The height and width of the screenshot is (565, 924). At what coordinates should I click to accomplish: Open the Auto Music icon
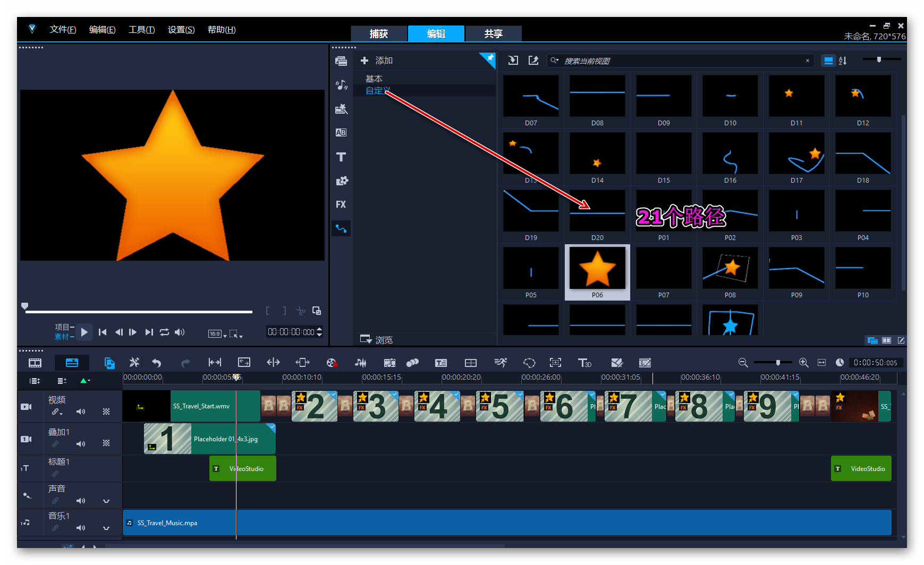click(x=389, y=363)
